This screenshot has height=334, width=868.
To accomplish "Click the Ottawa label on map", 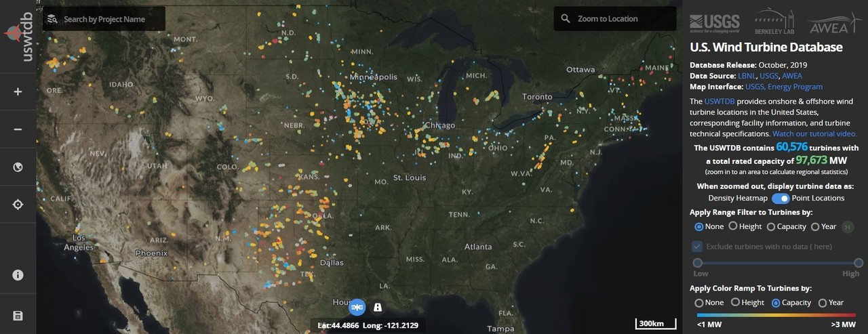I will pos(580,69).
